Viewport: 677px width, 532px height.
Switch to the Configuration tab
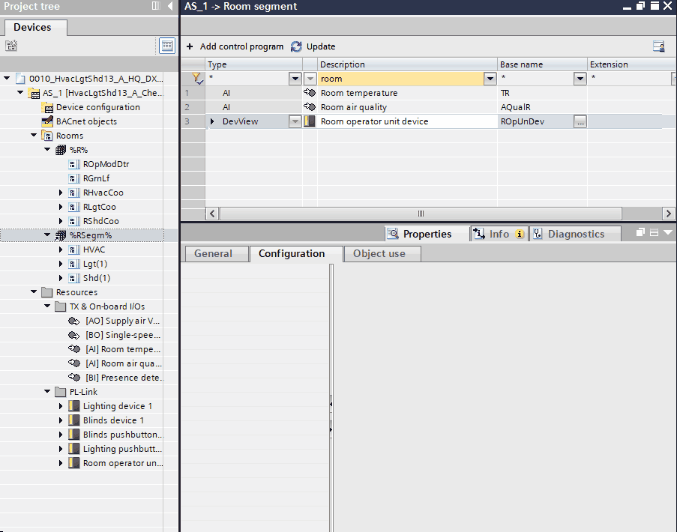pyautogui.click(x=296, y=253)
